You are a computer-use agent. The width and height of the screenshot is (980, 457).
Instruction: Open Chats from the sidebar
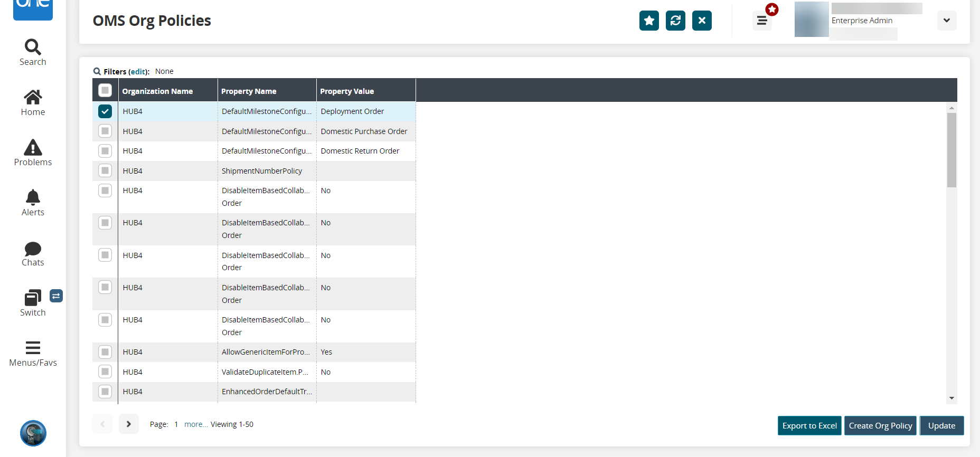(33, 253)
